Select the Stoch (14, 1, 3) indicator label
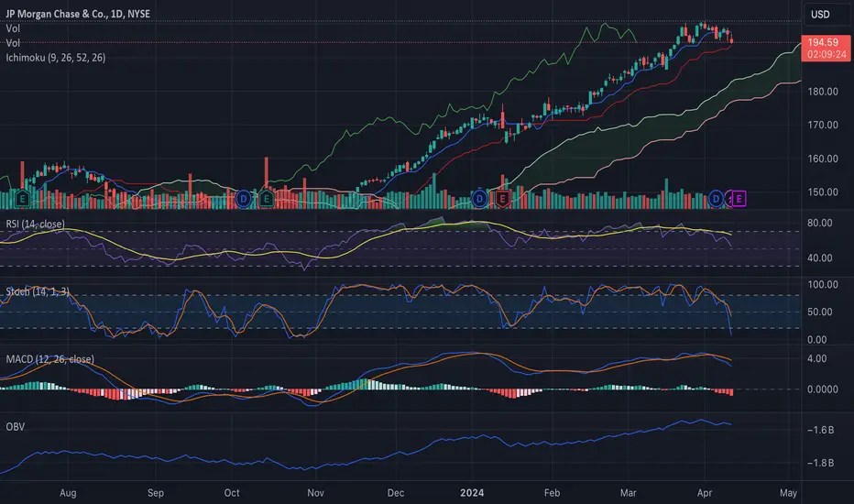854x504 pixels. pos(38,291)
